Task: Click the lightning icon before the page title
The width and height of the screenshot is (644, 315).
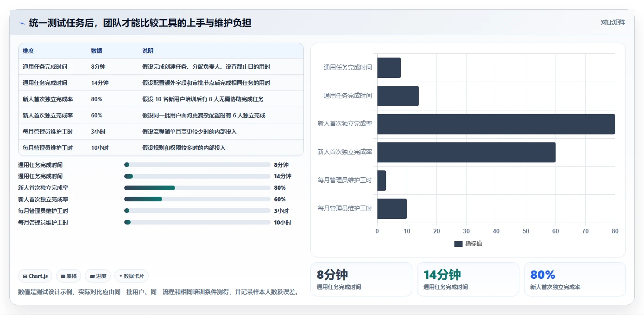Action: point(22,23)
